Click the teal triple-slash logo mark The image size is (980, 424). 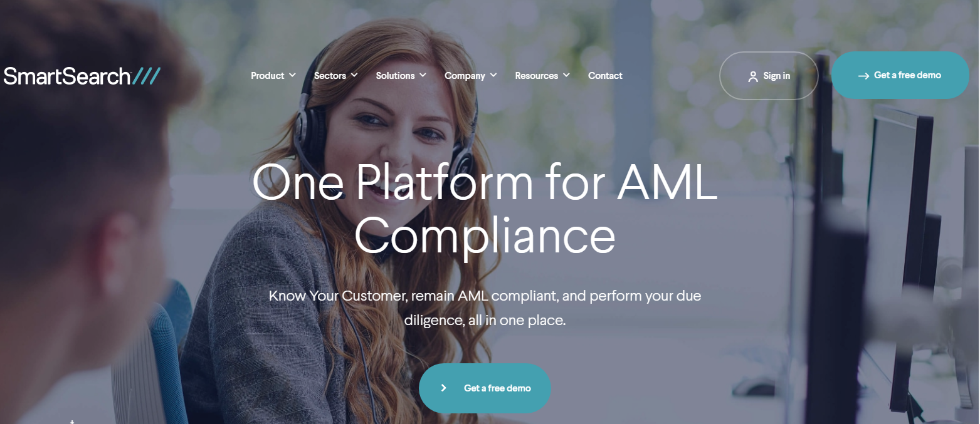point(147,76)
